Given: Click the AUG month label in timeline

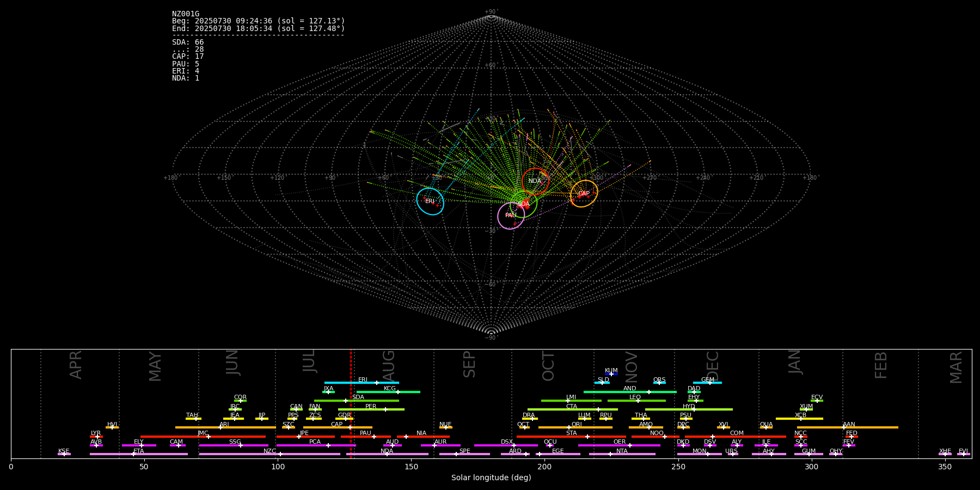Looking at the screenshot, I should (x=388, y=365).
